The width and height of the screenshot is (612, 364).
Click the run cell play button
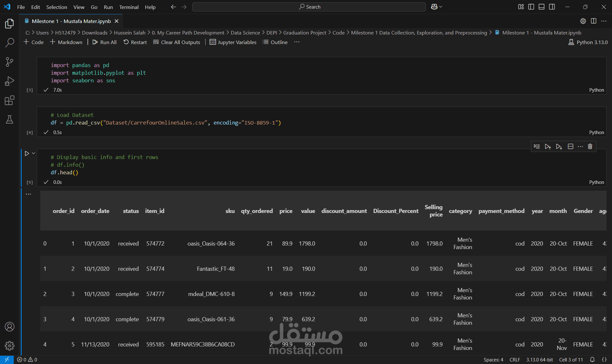(27, 154)
